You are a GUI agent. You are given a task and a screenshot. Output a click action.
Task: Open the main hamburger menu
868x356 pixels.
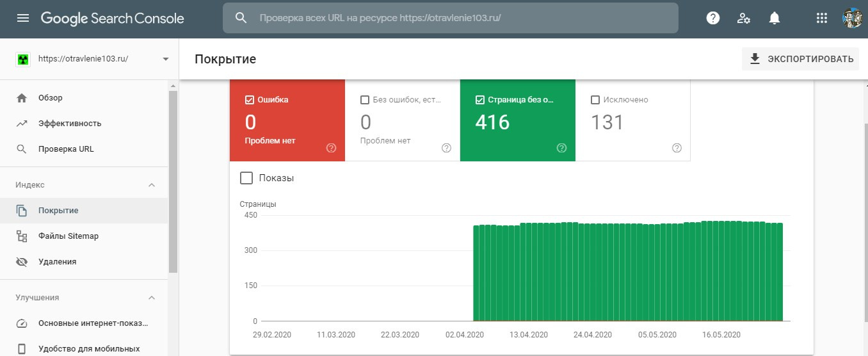pos(23,18)
